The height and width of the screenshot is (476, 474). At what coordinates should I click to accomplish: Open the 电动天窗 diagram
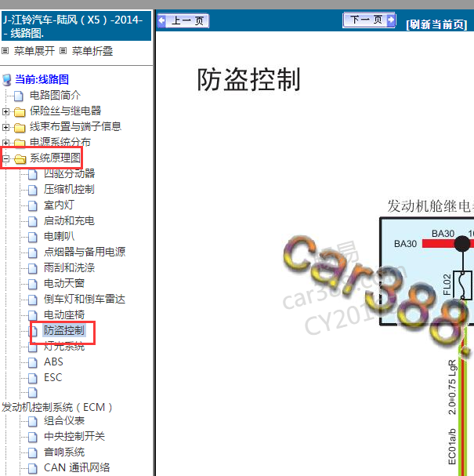click(x=64, y=283)
